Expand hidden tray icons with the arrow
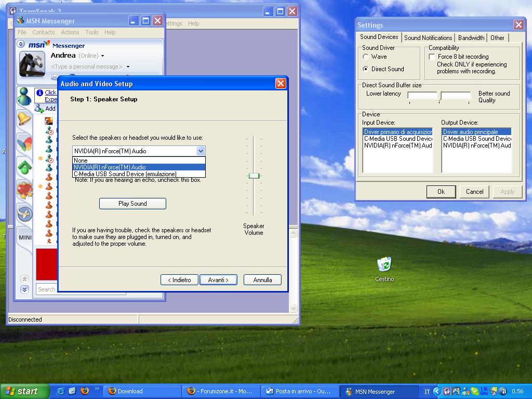This screenshot has width=532, height=399. pyautogui.click(x=437, y=391)
